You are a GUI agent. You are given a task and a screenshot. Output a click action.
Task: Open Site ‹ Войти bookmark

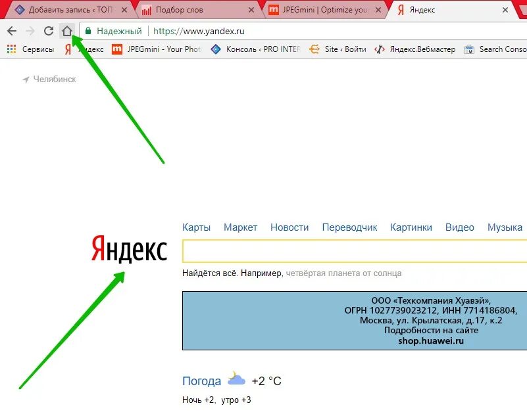click(338, 49)
